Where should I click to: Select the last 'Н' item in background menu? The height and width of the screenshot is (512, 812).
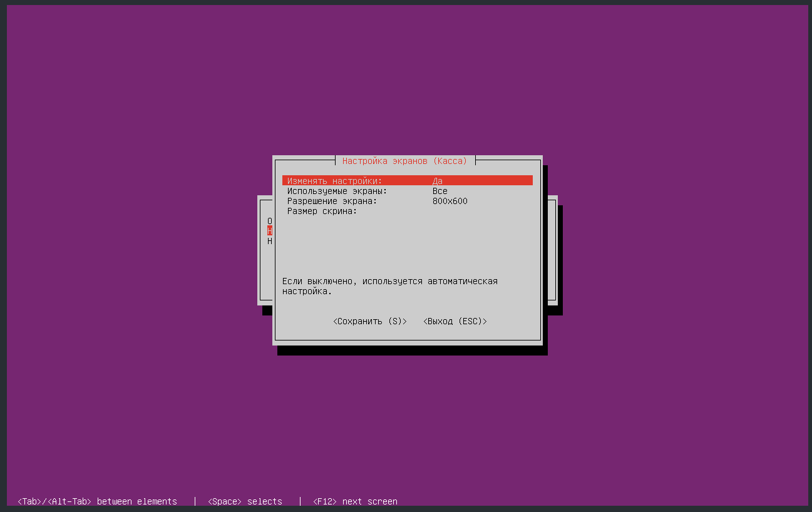tap(270, 241)
